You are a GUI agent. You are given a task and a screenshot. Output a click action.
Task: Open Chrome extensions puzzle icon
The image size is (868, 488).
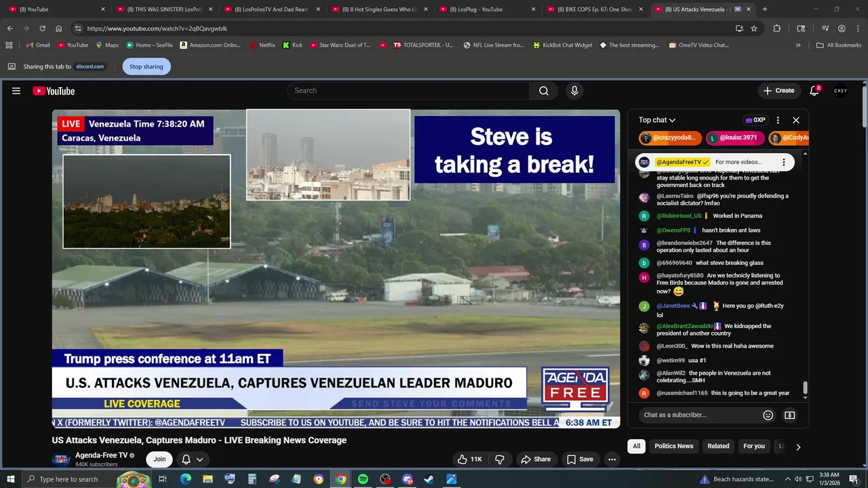pos(777,28)
